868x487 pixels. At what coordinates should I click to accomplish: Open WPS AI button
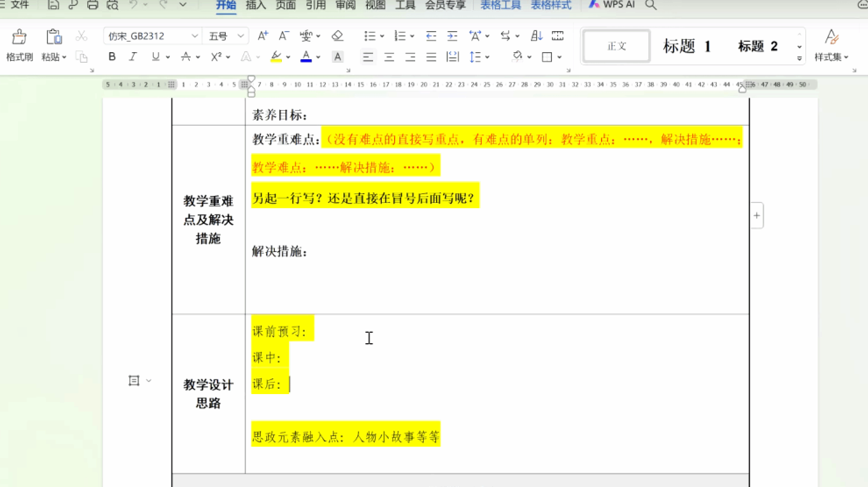612,5
